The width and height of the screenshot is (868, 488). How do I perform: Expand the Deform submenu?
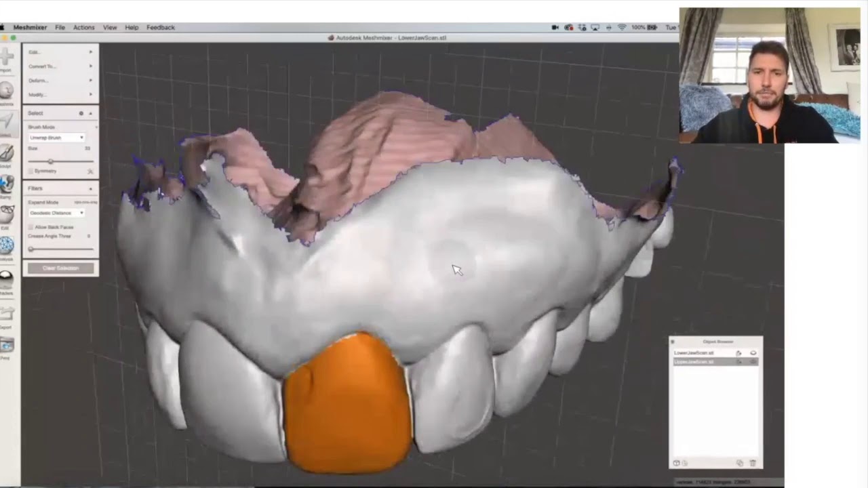[x=60, y=81]
